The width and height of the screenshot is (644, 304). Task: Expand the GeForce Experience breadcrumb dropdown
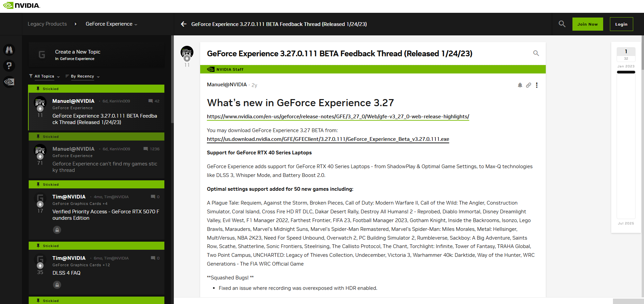(111, 24)
